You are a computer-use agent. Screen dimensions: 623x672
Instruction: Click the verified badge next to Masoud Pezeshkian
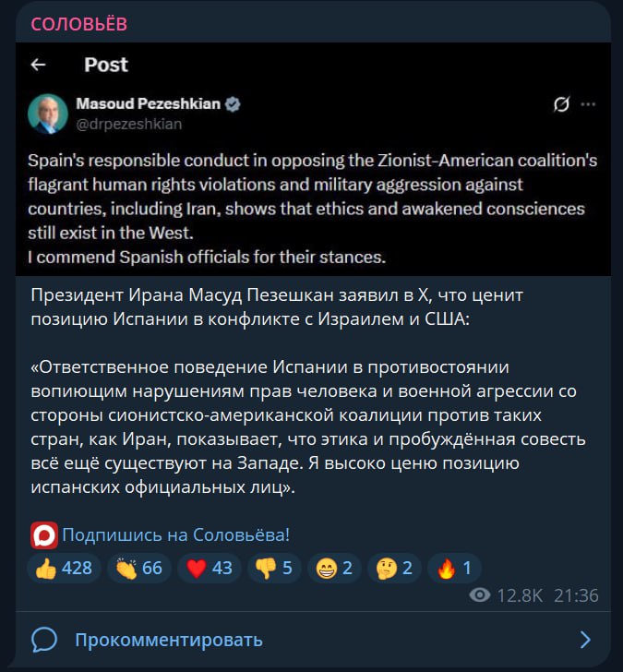click(x=234, y=104)
